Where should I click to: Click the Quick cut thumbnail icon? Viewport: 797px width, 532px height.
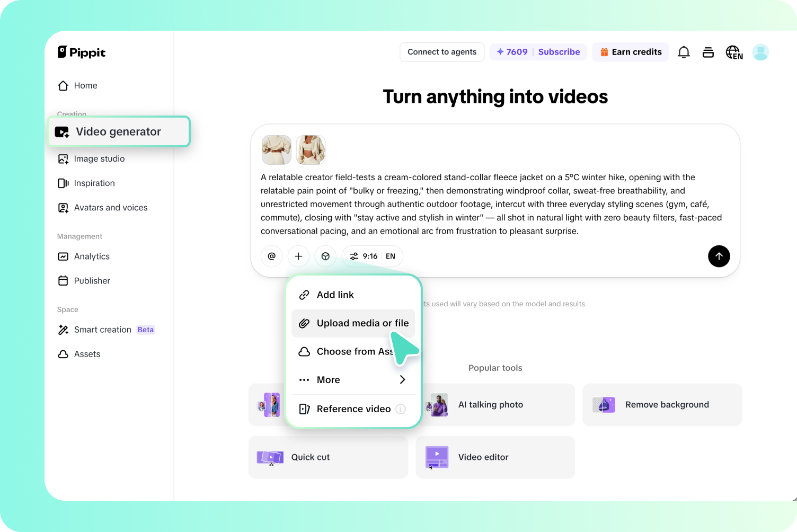tap(270, 457)
